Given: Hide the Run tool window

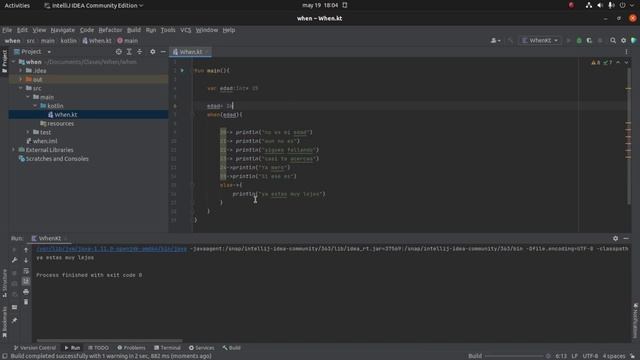Looking at the screenshot, I should (626, 238).
